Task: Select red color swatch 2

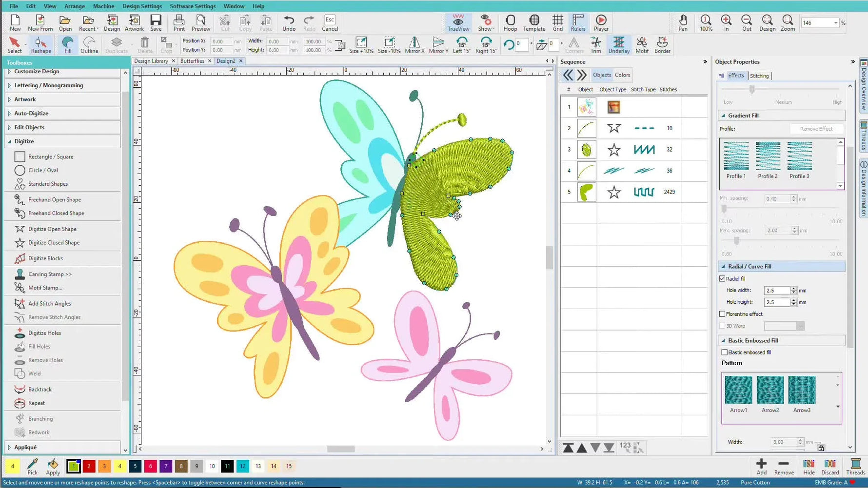Action: click(x=89, y=467)
